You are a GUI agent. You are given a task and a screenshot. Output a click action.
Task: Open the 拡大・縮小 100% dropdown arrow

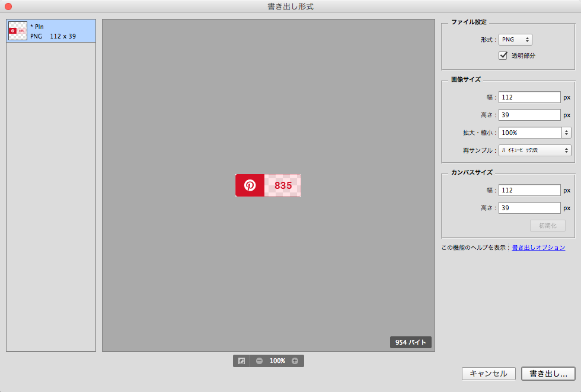566,133
